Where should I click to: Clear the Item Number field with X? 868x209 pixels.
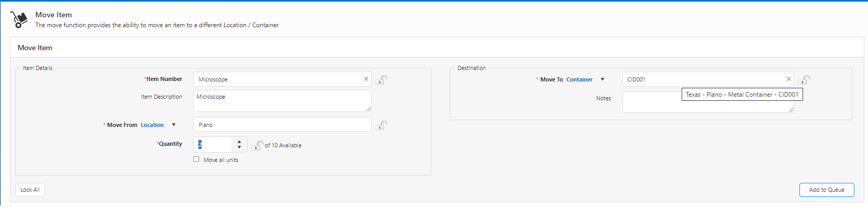pyautogui.click(x=366, y=79)
